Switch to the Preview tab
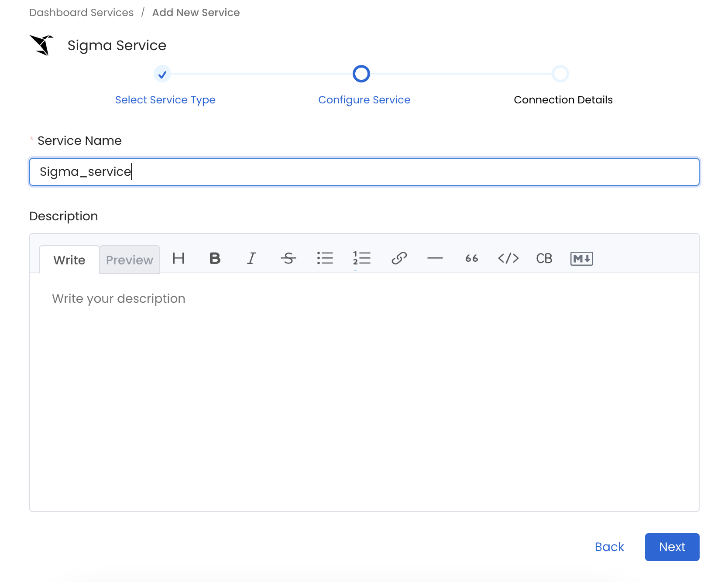This screenshot has height=582, width=728. 129,260
